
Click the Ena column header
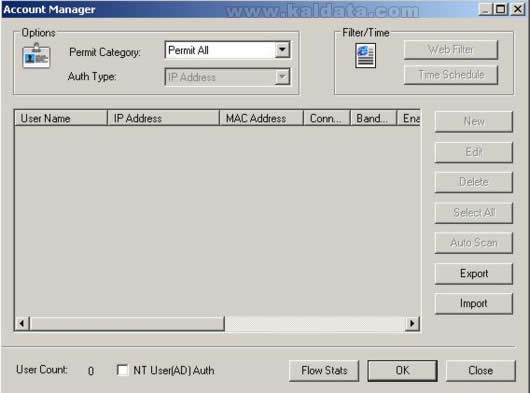click(409, 118)
